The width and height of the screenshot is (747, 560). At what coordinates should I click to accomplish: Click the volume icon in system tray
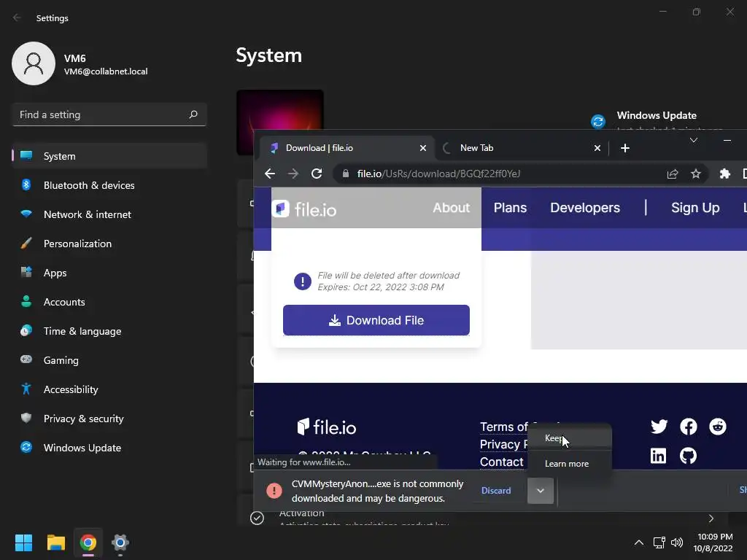(676, 542)
